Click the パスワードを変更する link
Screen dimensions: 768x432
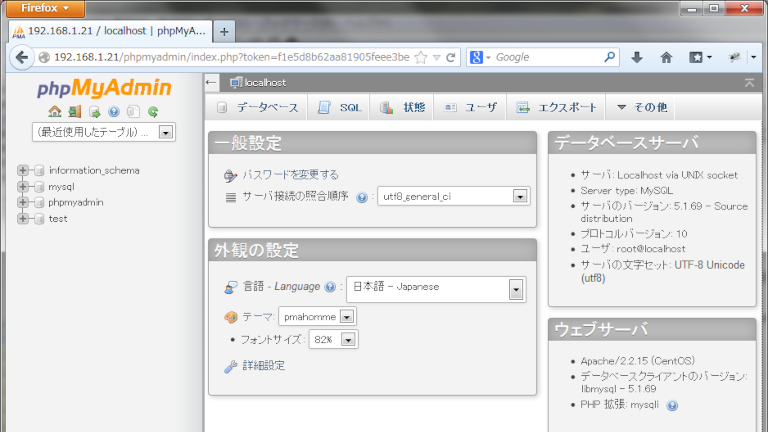[x=290, y=175]
